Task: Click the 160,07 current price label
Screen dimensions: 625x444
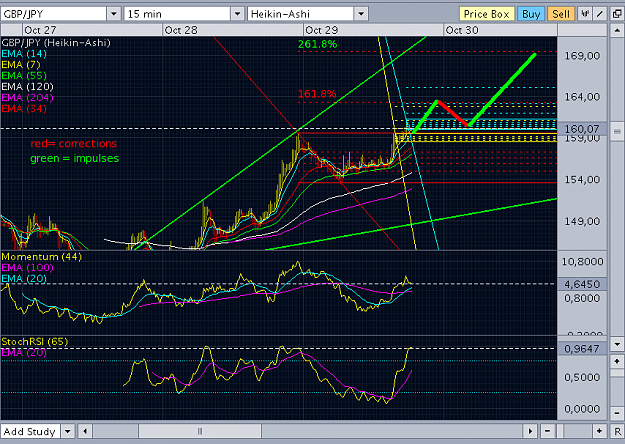Action: [582, 129]
